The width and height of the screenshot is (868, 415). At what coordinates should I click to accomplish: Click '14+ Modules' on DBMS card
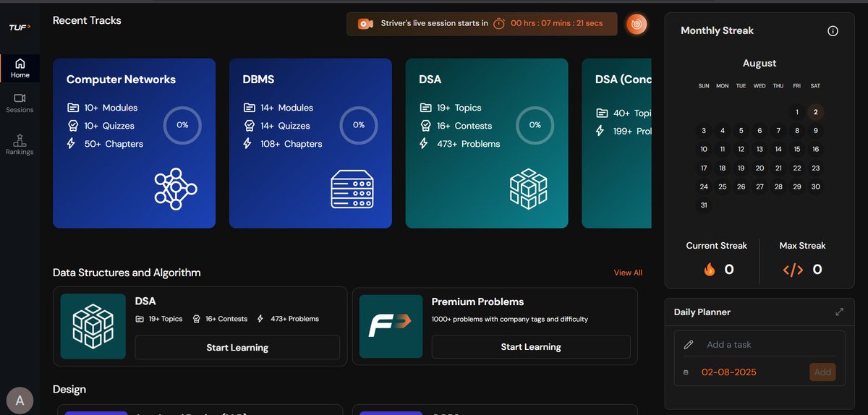pyautogui.click(x=286, y=108)
